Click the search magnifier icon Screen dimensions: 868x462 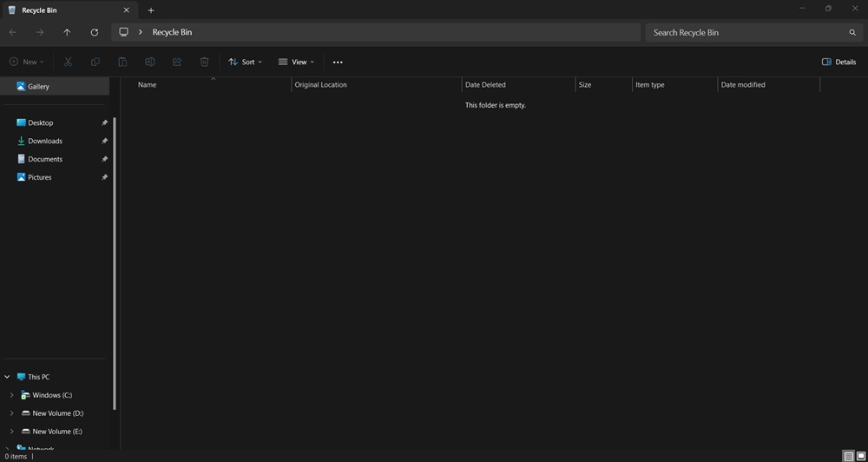852,32
